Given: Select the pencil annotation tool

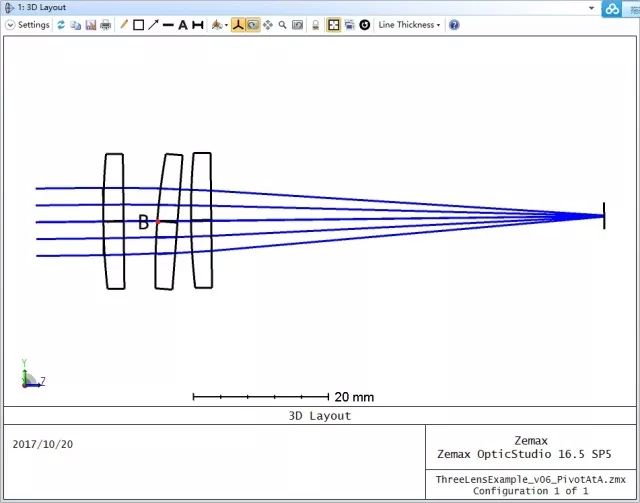Looking at the screenshot, I should [x=124, y=25].
